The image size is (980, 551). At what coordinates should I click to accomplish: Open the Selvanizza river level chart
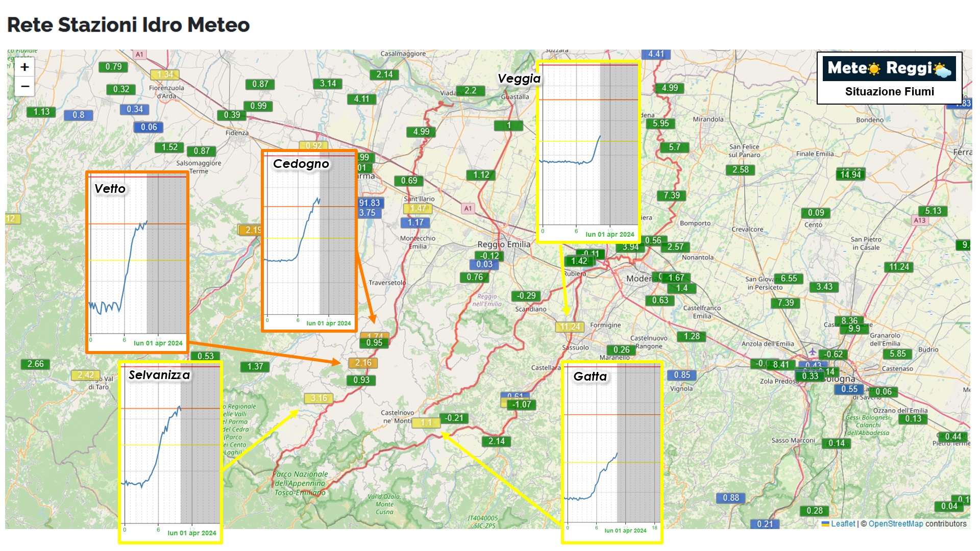(x=170, y=452)
